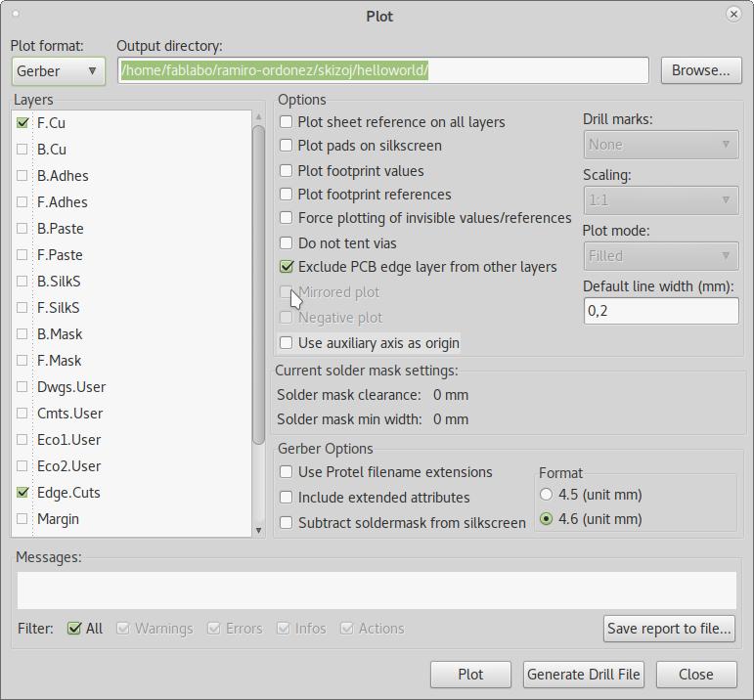Open the Drill marks dropdown
Screen dimensions: 754x700
click(x=661, y=145)
